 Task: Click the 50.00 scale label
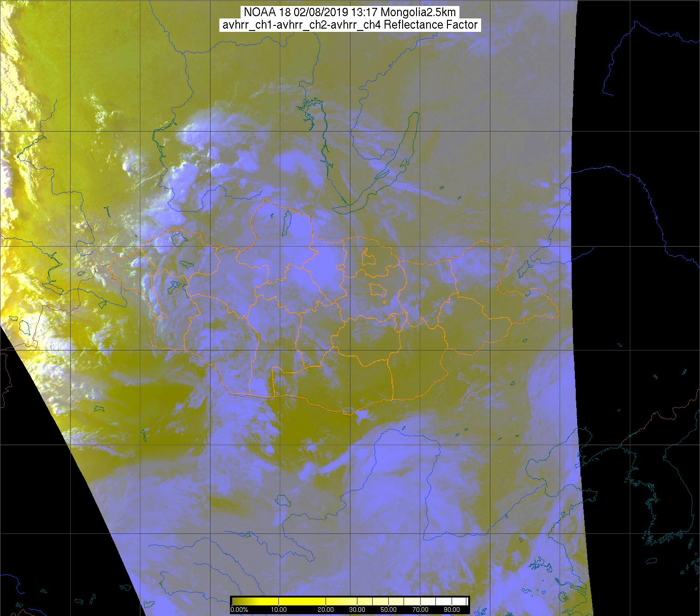pos(389,610)
